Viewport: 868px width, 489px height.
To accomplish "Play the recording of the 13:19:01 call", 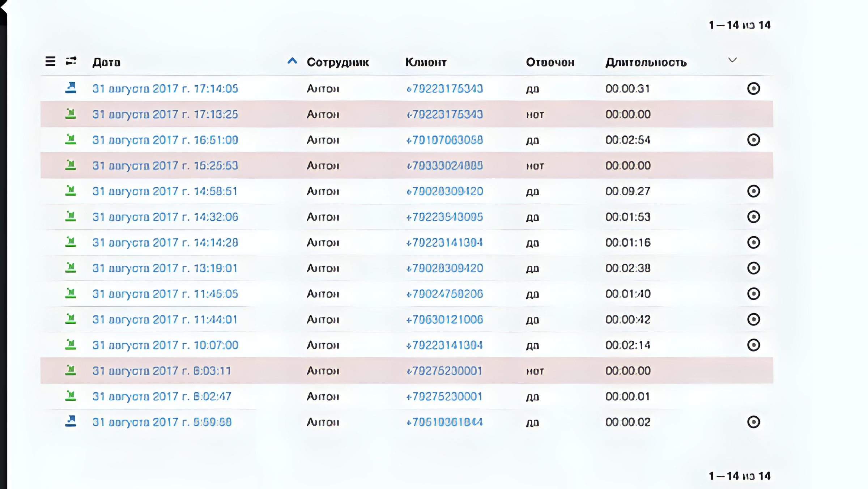I will pos(754,268).
